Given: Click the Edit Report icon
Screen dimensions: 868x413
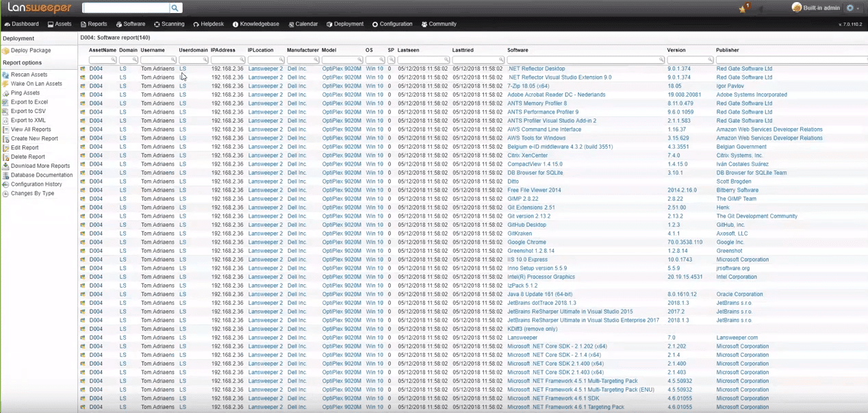Looking at the screenshot, I should (5, 148).
